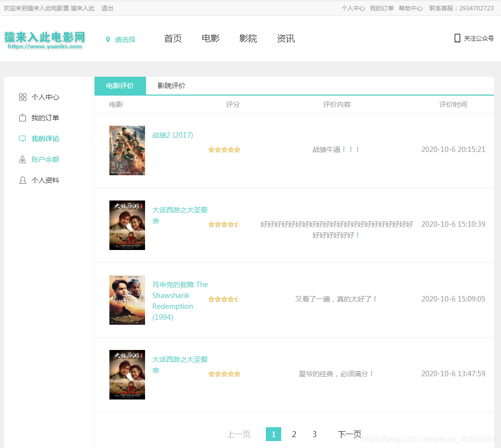The height and width of the screenshot is (448, 501).
Task: Click the grid icon beside sidebar 个人中心
Action: pyautogui.click(x=23, y=97)
